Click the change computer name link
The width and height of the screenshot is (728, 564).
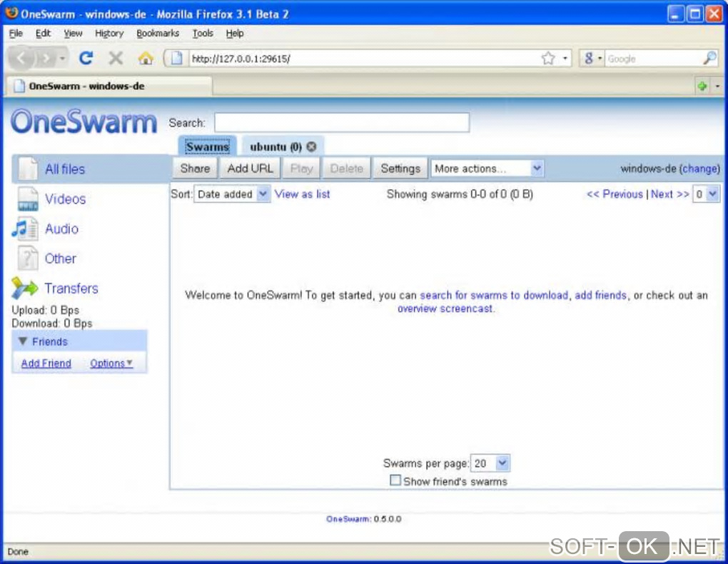[x=699, y=168]
